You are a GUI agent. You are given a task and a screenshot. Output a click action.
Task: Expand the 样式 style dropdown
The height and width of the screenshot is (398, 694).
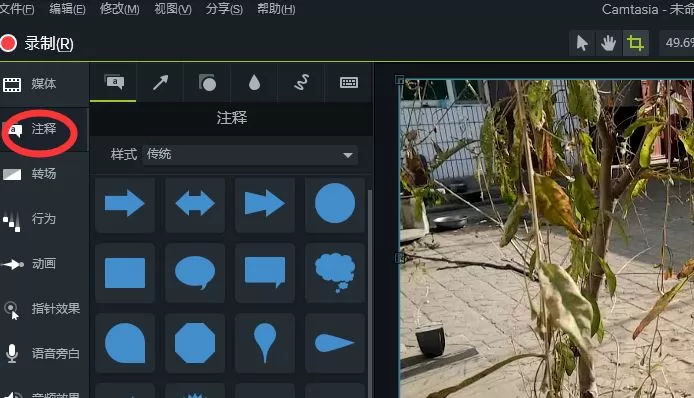click(250, 155)
